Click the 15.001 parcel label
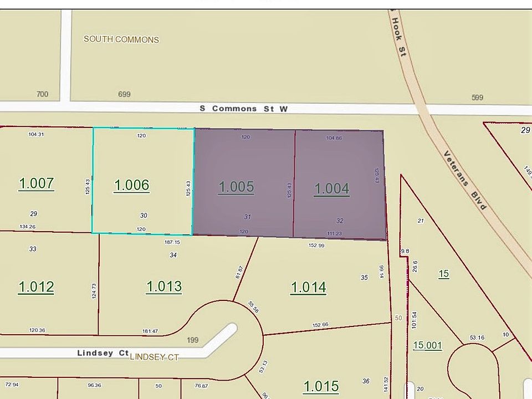The width and height of the screenshot is (532, 399). click(x=427, y=345)
